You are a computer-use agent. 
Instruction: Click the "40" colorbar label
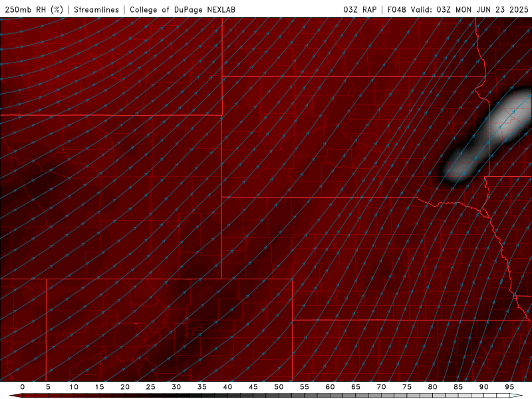coord(227,387)
